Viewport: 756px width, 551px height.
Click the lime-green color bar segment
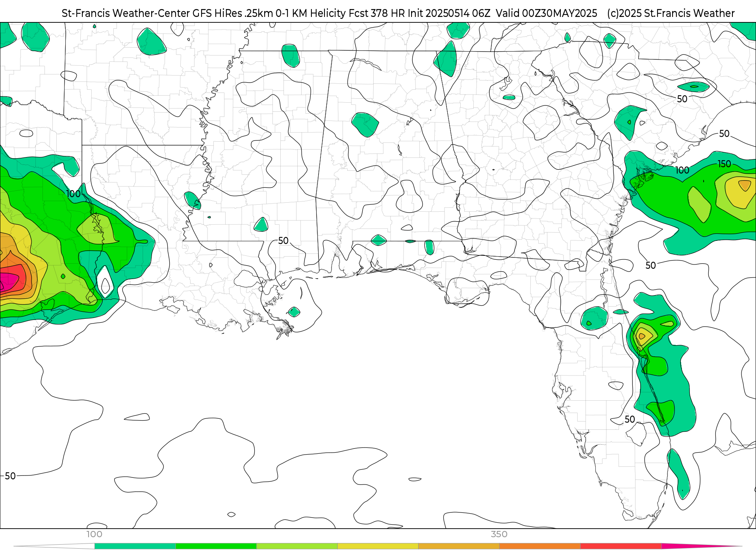click(x=297, y=546)
